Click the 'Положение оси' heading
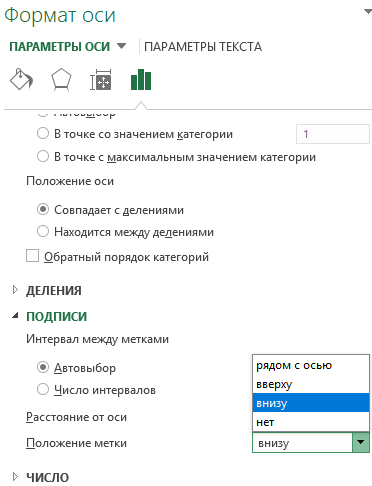 (x=70, y=181)
